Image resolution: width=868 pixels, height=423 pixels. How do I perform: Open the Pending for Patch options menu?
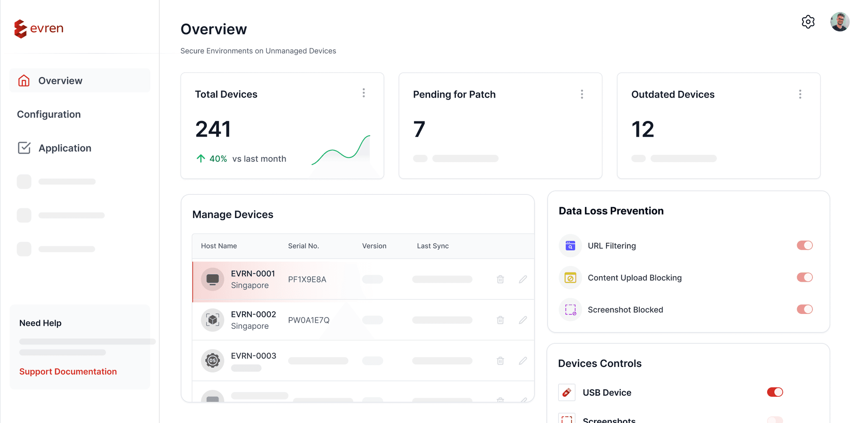tap(582, 94)
